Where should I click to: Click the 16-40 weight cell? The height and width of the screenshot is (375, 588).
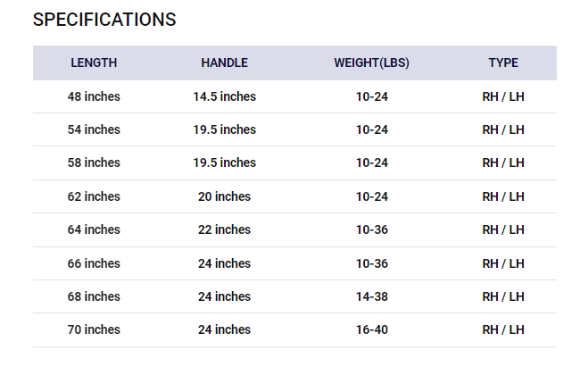point(372,329)
